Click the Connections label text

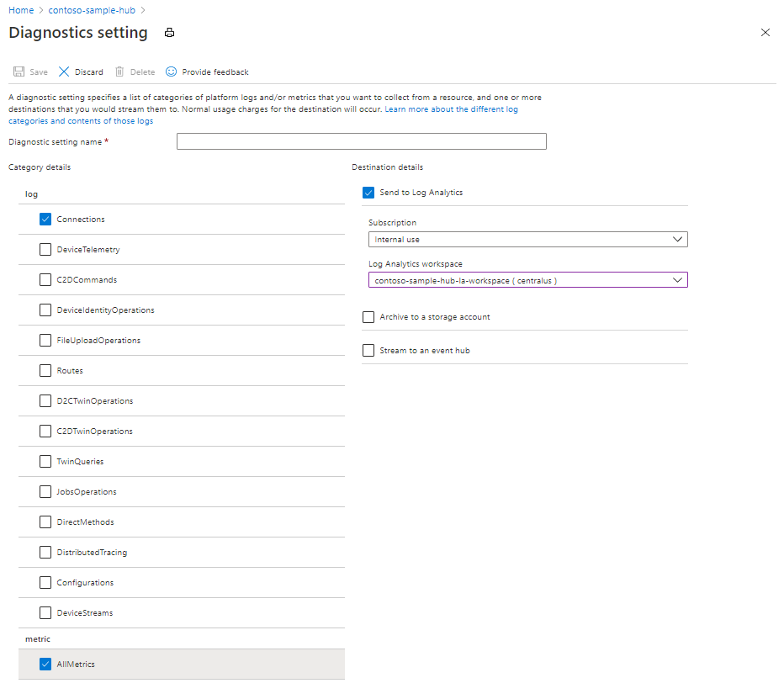pyautogui.click(x=81, y=220)
